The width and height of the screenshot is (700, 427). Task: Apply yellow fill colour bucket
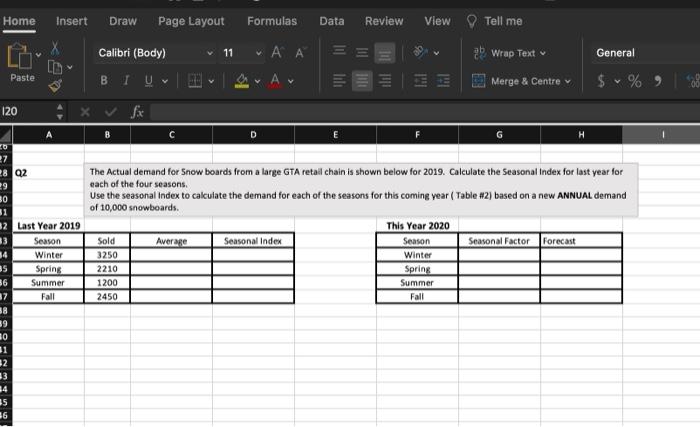click(242, 81)
